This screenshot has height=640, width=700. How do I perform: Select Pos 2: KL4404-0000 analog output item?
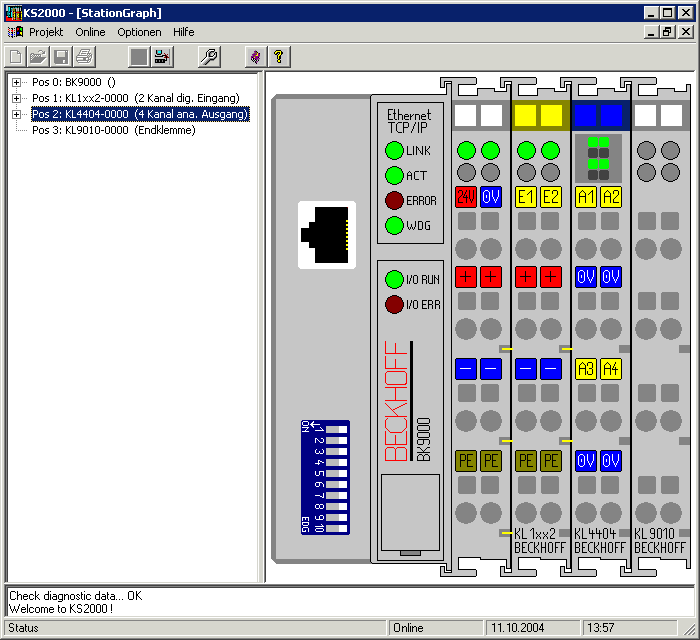point(140,114)
